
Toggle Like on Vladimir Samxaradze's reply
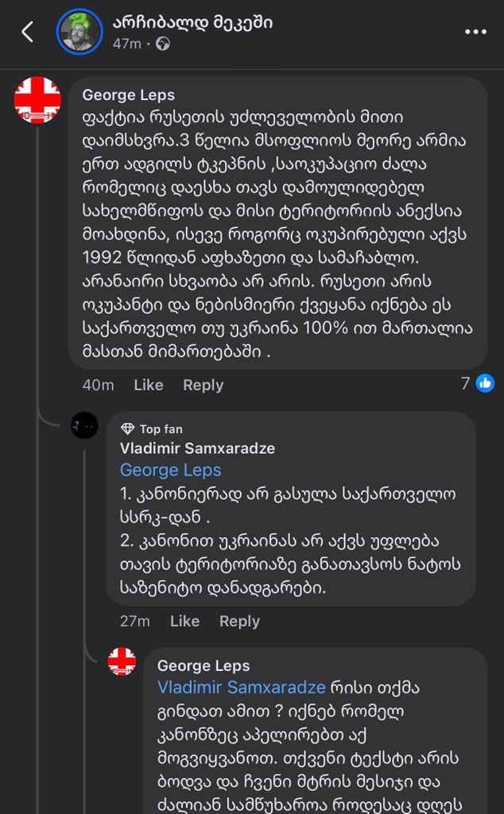click(x=184, y=621)
